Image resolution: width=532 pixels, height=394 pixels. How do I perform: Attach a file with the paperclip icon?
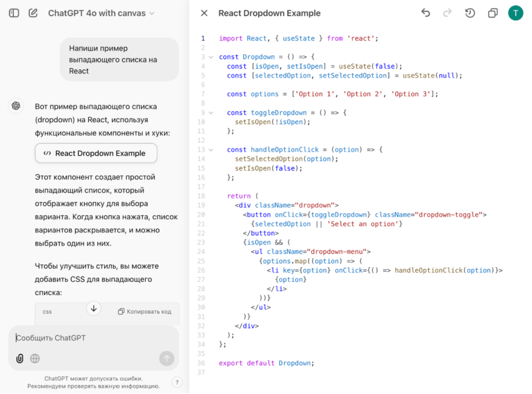[20, 359]
